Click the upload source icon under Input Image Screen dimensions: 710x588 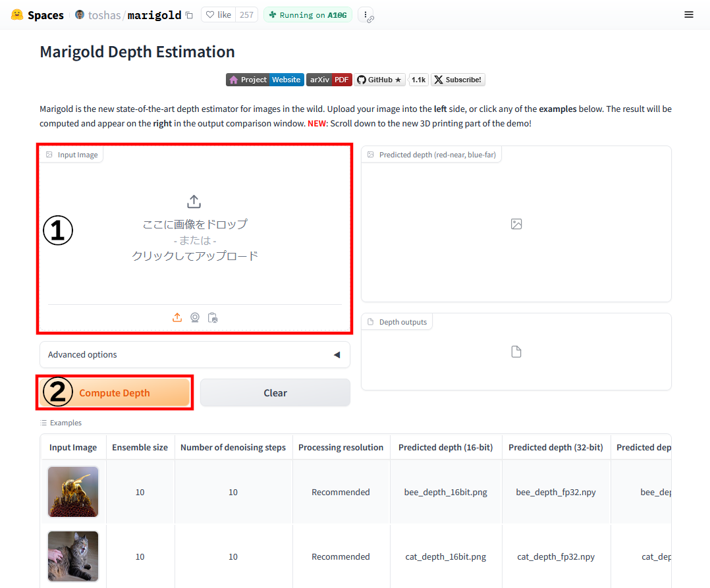click(x=177, y=317)
